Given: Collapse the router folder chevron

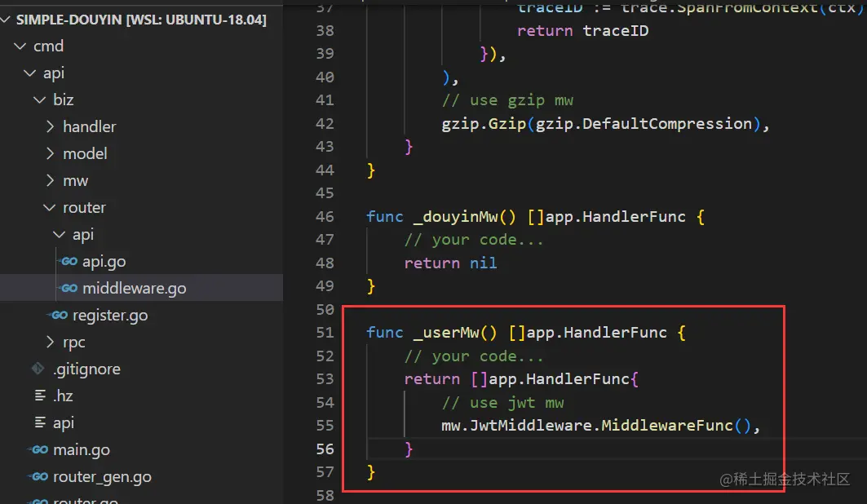Looking at the screenshot, I should point(50,208).
